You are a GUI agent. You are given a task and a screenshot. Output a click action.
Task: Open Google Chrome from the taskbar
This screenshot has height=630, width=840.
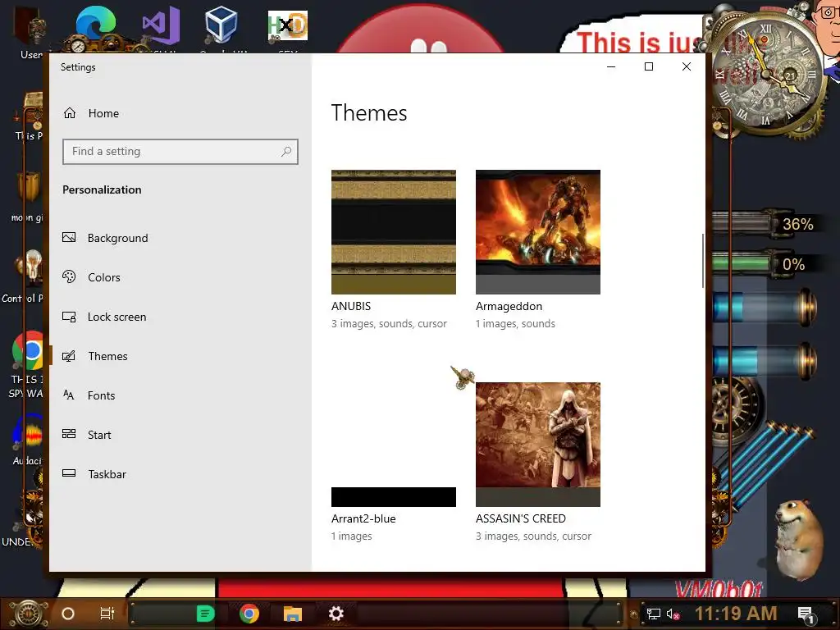click(x=249, y=614)
